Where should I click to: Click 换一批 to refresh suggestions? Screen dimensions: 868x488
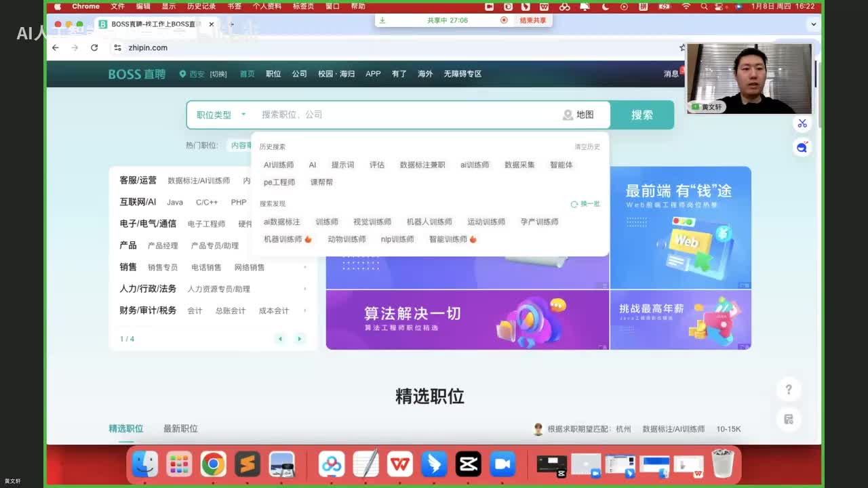click(x=586, y=204)
